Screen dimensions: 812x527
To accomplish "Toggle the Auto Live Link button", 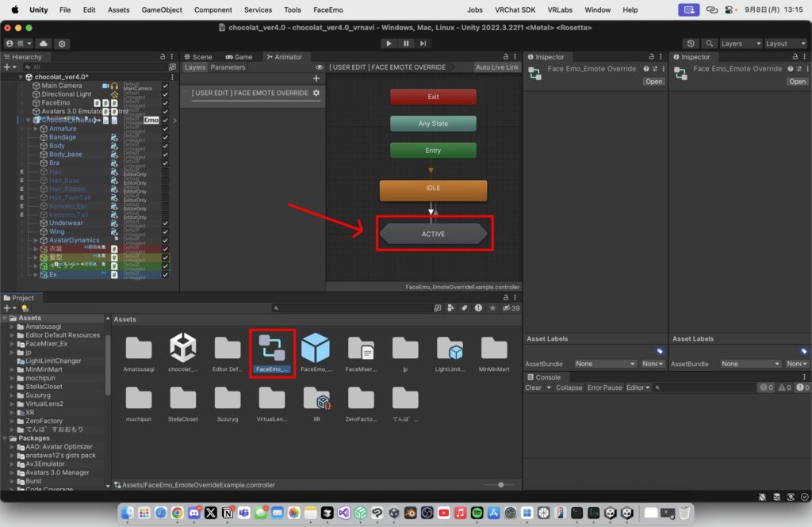I will (496, 67).
